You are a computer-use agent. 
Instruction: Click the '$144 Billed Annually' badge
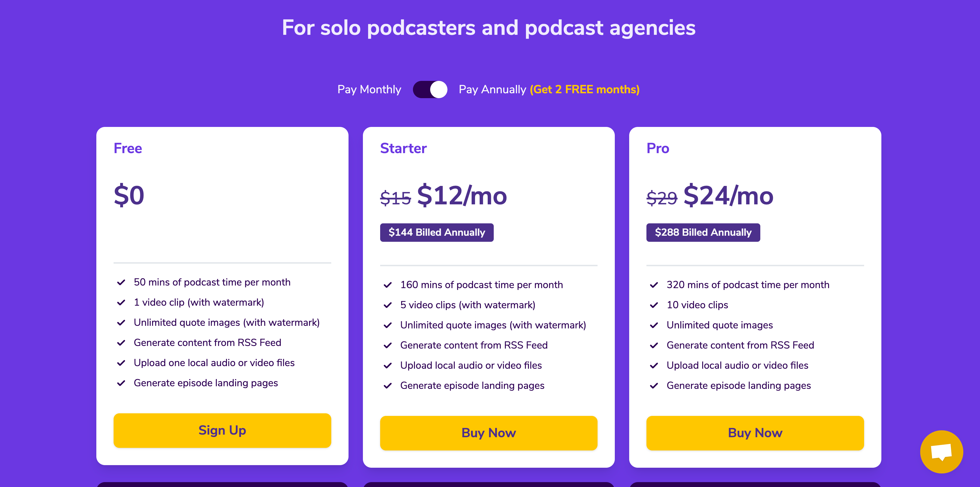pyautogui.click(x=436, y=232)
